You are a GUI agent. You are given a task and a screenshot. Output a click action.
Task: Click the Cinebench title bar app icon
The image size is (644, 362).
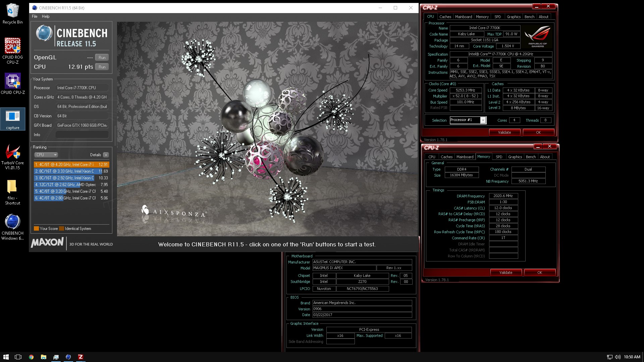35,8
